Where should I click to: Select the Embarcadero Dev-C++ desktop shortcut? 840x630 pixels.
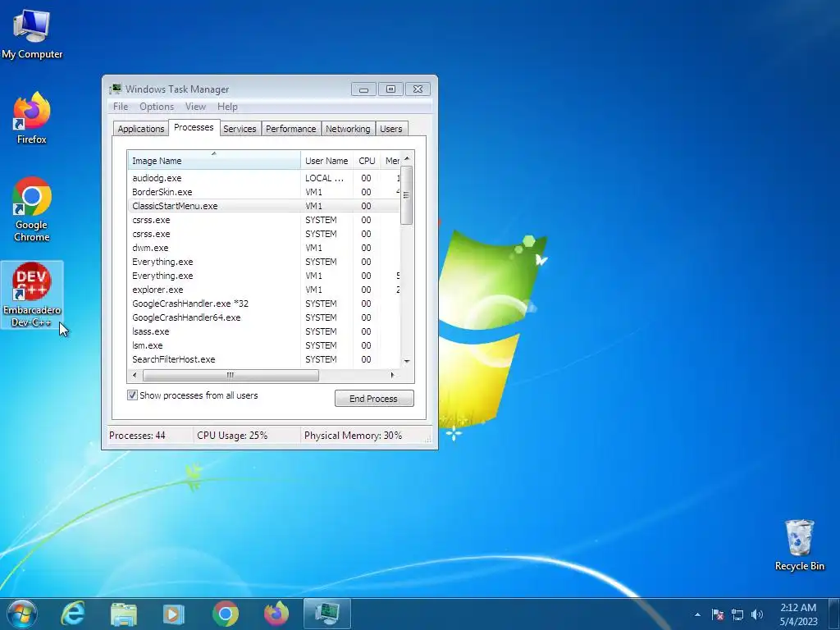tap(32, 294)
